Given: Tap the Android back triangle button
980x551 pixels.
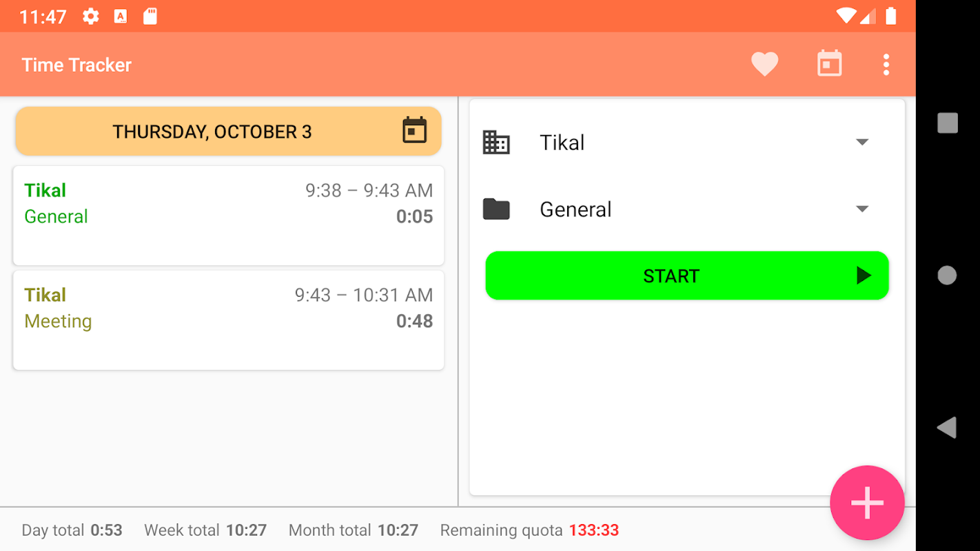Looking at the screenshot, I should [x=947, y=428].
